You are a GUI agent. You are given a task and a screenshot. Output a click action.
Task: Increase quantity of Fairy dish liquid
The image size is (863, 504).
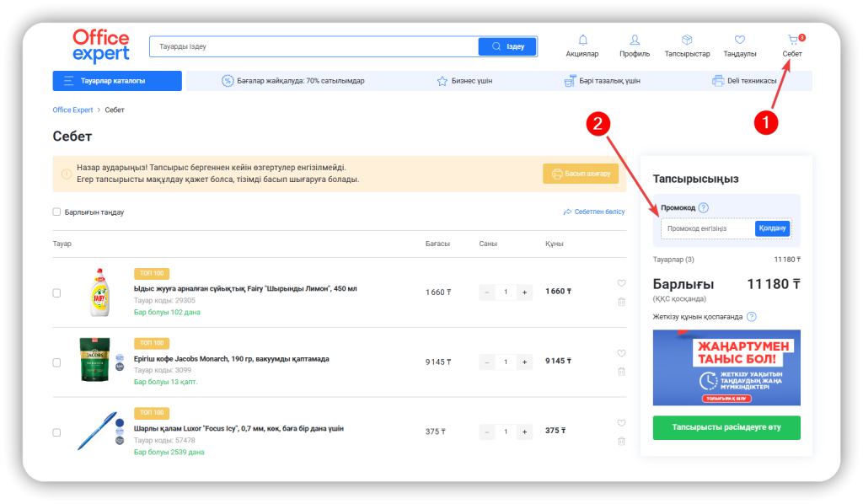point(524,292)
